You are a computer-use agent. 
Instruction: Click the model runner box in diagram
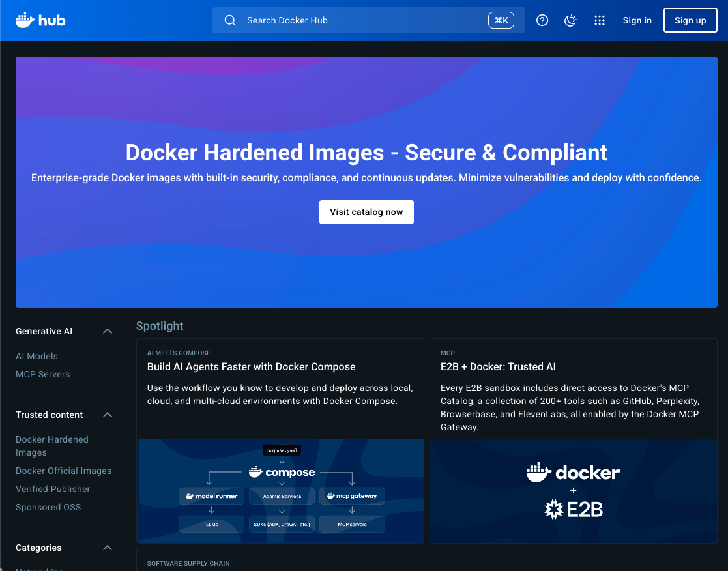(212, 496)
